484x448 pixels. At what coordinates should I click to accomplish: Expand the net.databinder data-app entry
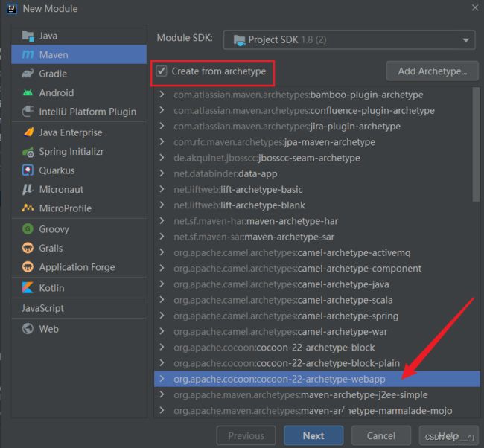[162, 173]
